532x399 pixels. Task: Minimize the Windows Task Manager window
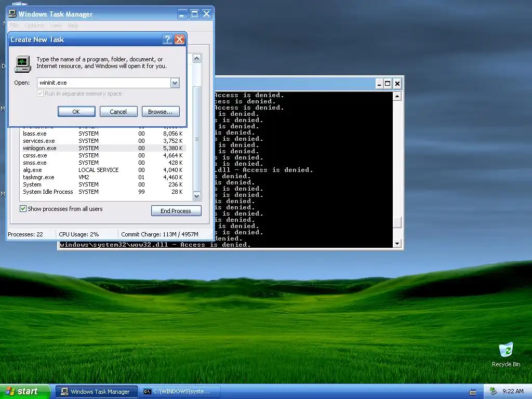(182, 14)
